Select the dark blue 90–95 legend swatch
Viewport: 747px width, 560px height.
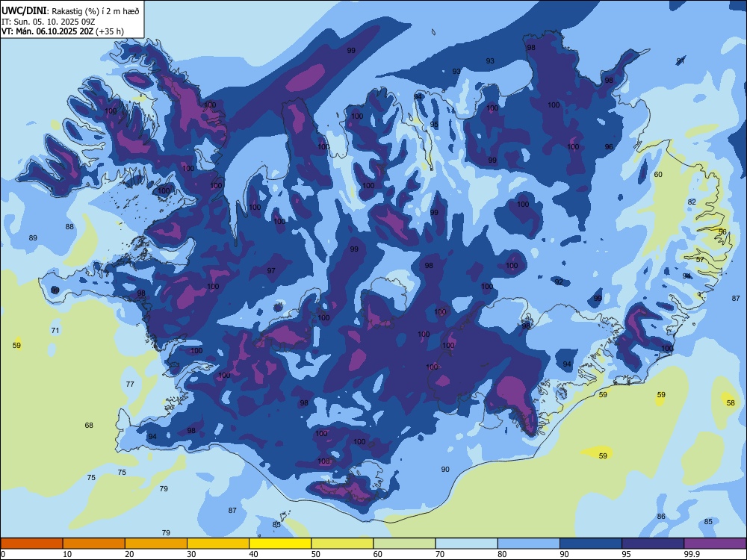(x=591, y=544)
